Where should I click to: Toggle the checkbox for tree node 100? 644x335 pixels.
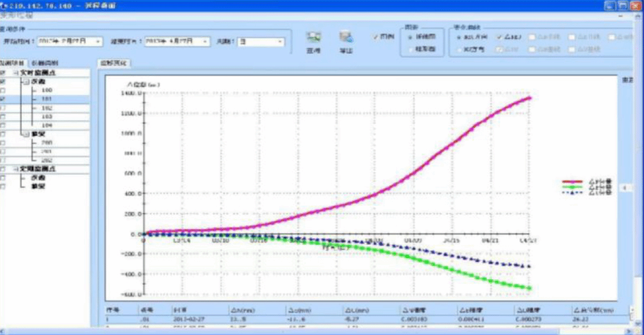click(3, 91)
